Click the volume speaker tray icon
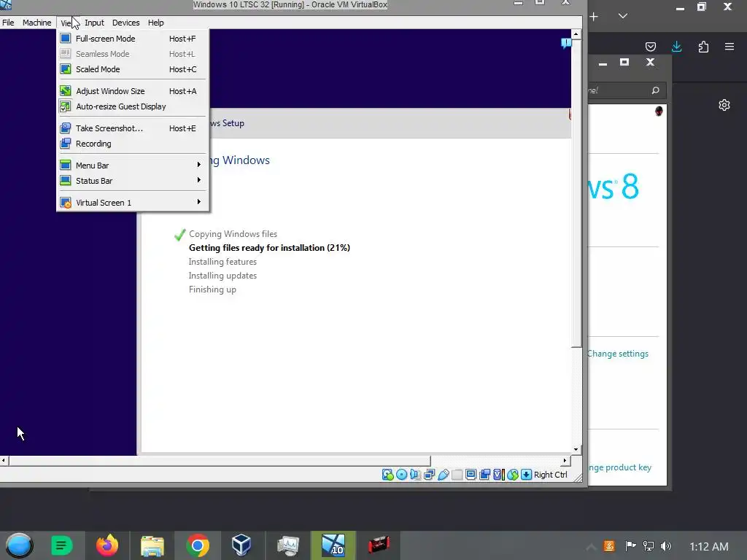Viewport: 747px width, 560px height. [666, 546]
